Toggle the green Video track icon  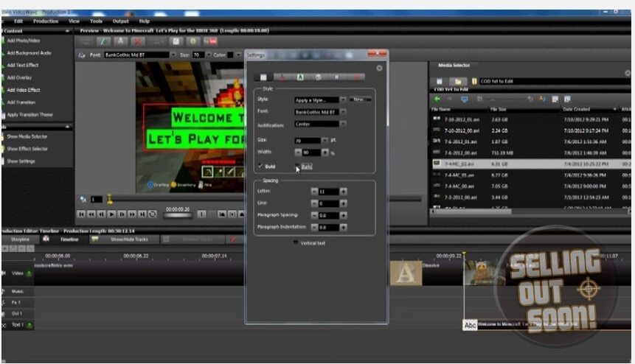pos(30,274)
